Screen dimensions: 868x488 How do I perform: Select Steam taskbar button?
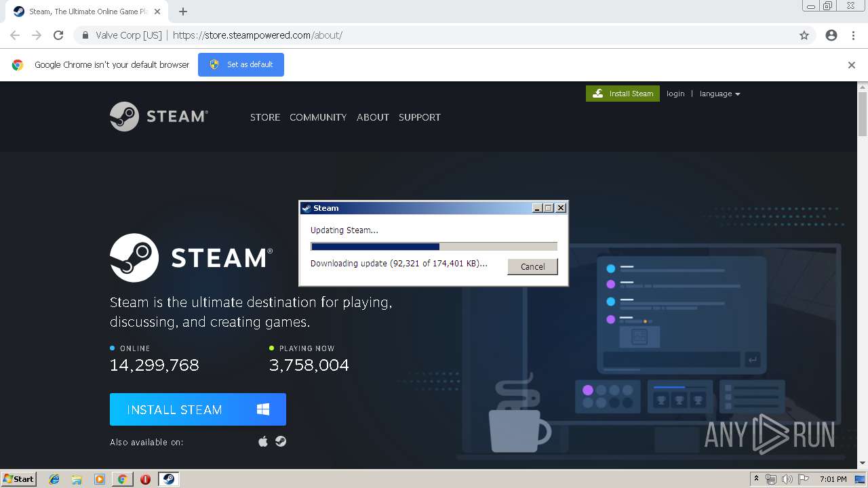coord(168,479)
